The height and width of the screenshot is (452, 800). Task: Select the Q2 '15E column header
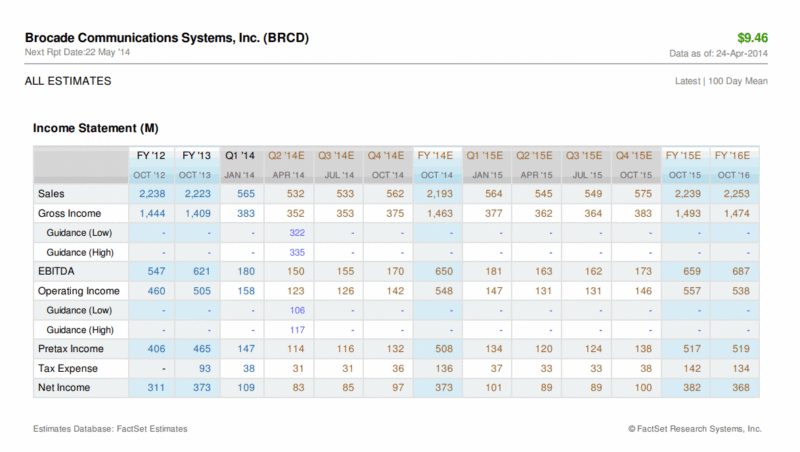[534, 156]
